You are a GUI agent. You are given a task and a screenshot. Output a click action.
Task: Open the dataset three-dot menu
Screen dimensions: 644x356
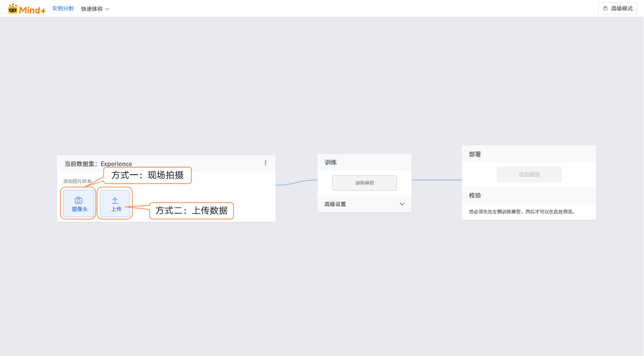click(x=266, y=163)
